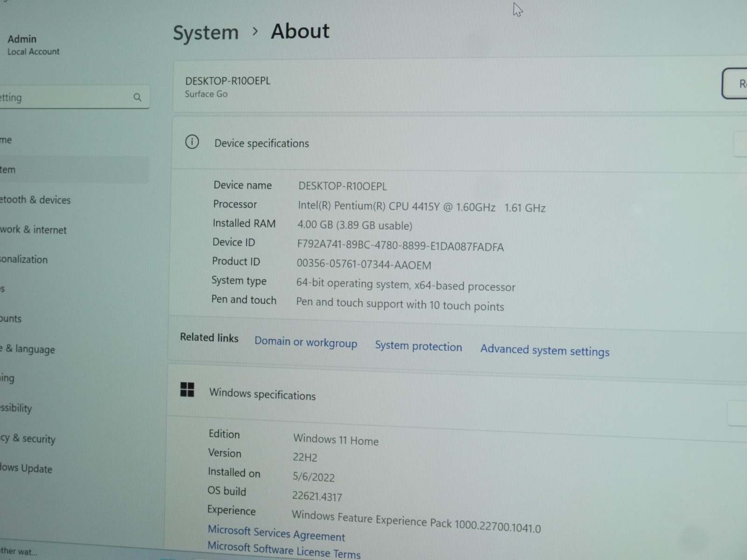Click the Copy button for Device specifications

point(740,144)
